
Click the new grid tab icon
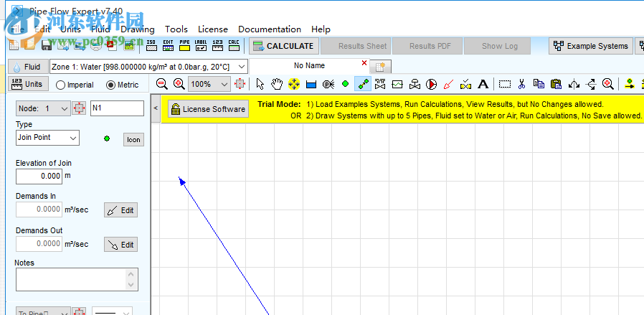(380, 67)
